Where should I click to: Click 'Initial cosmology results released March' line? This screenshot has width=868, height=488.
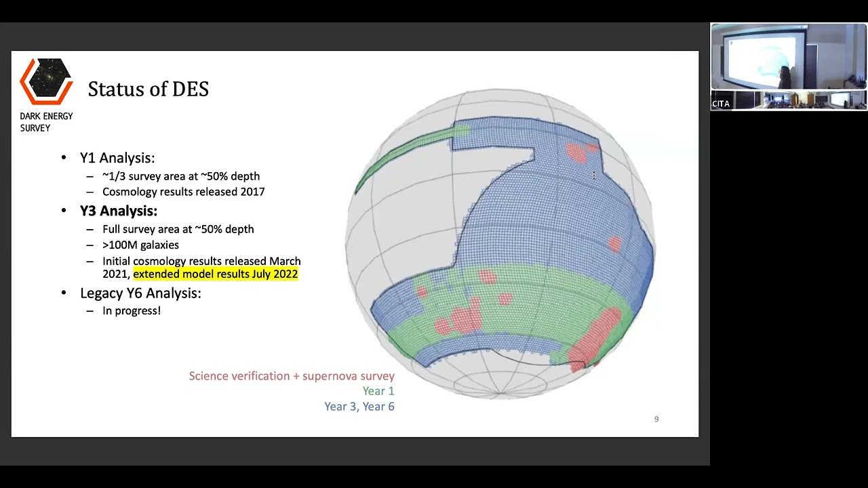pyautogui.click(x=201, y=261)
